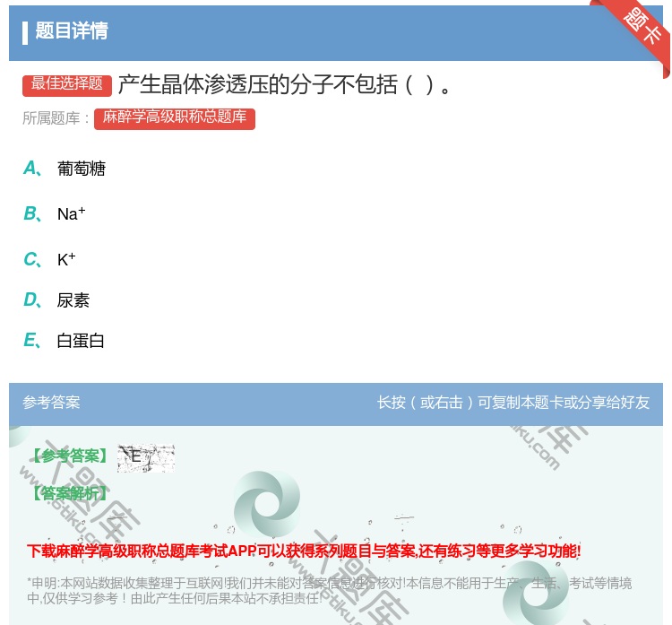
Task: Click the 最佳选择题 question type tag
Action: (x=67, y=84)
